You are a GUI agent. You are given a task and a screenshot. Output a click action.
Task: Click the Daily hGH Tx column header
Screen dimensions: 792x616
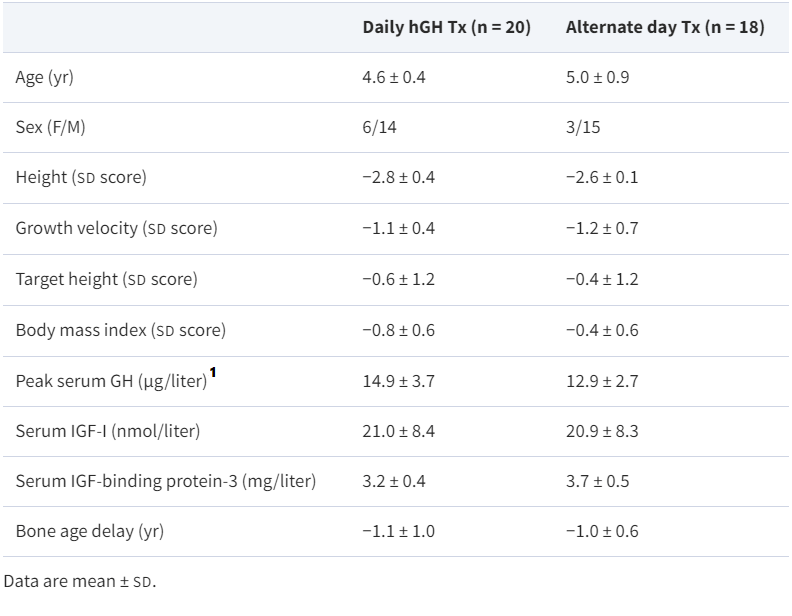[446, 27]
